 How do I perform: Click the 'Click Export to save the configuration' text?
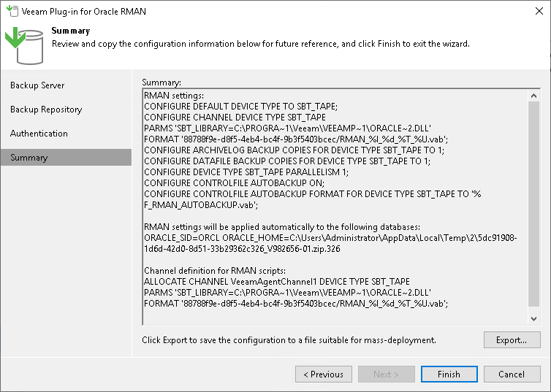289,340
